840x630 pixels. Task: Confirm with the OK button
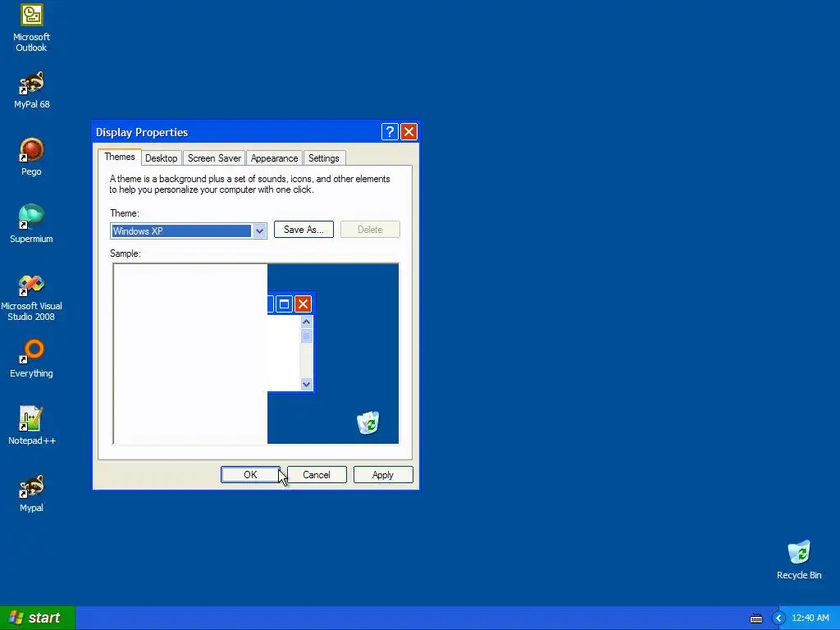click(250, 475)
